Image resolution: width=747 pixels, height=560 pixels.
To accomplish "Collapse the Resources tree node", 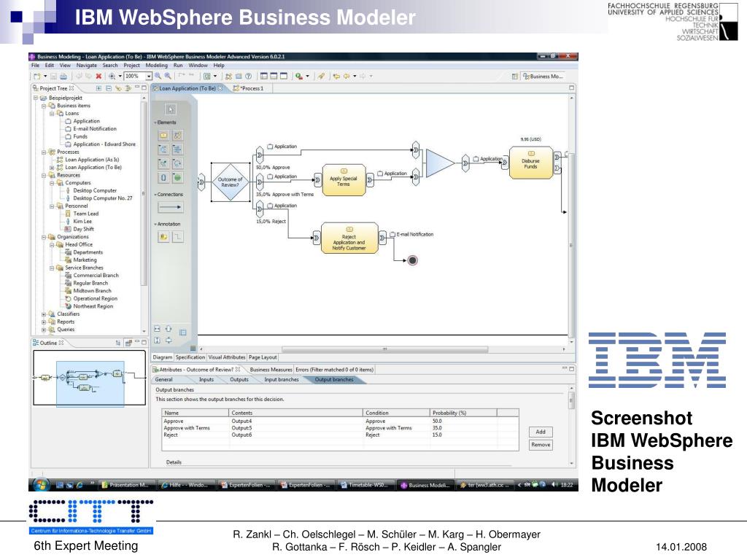I will [44, 175].
